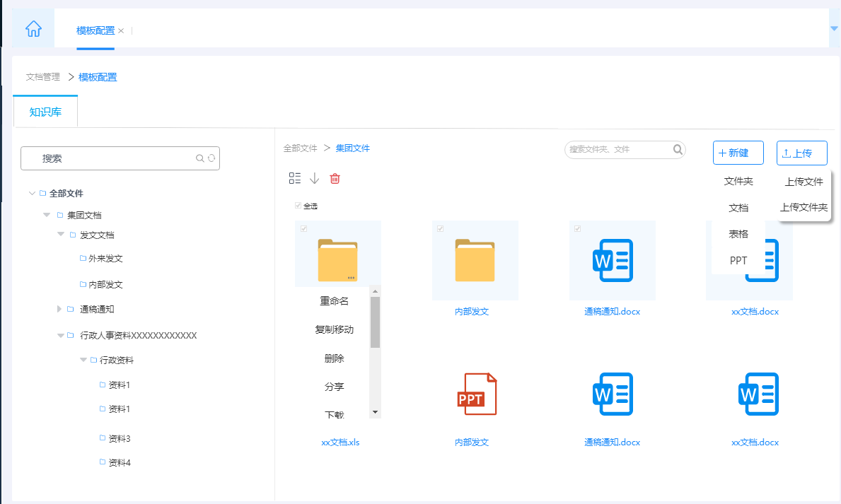Click the magnifier icon in tree search box
Image resolution: width=841 pixels, height=504 pixels.
coord(199,158)
